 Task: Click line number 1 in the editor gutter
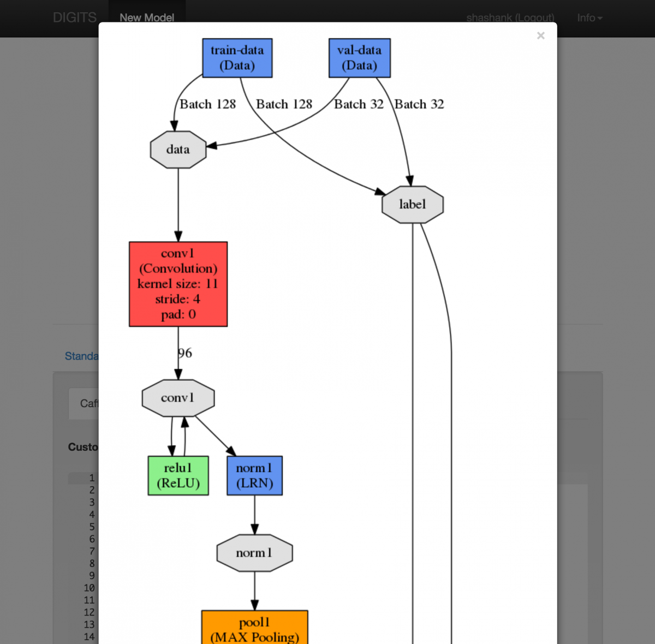(x=92, y=478)
